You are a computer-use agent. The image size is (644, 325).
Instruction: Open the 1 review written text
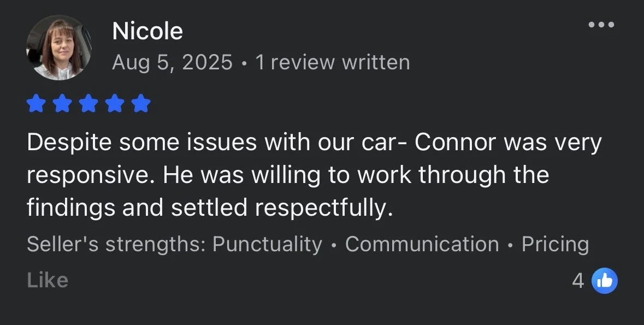pos(332,62)
